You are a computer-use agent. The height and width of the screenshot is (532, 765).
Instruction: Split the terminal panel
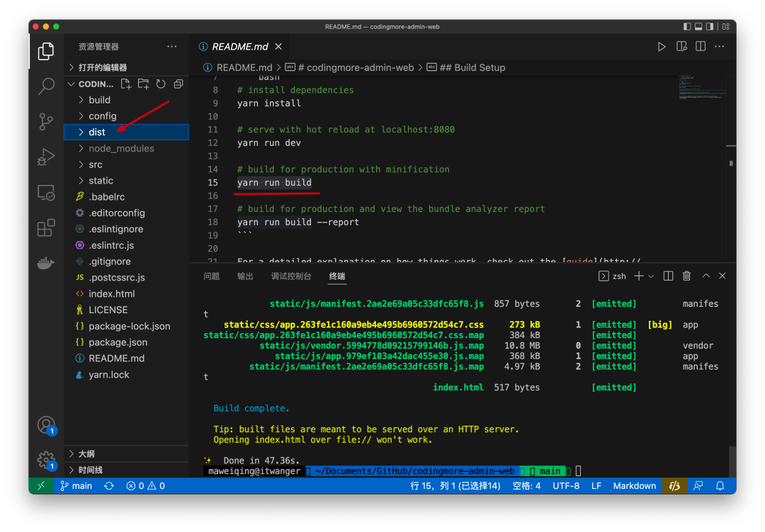669,276
